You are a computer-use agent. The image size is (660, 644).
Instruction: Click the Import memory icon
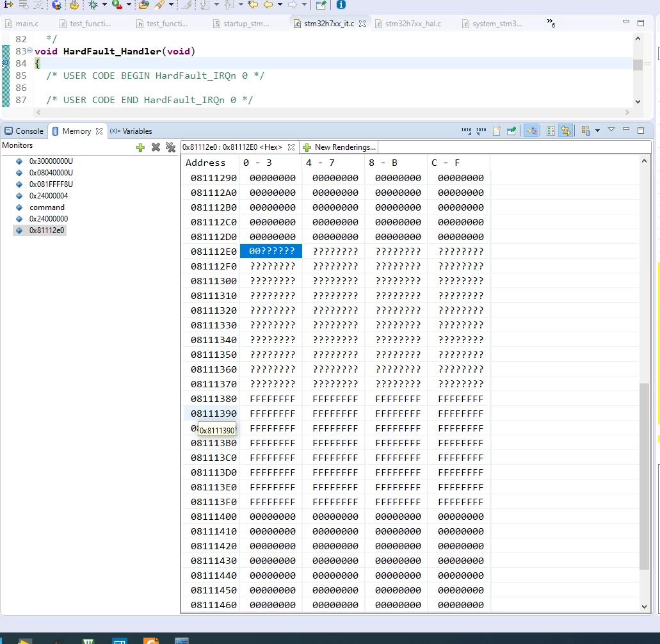[x=466, y=131]
